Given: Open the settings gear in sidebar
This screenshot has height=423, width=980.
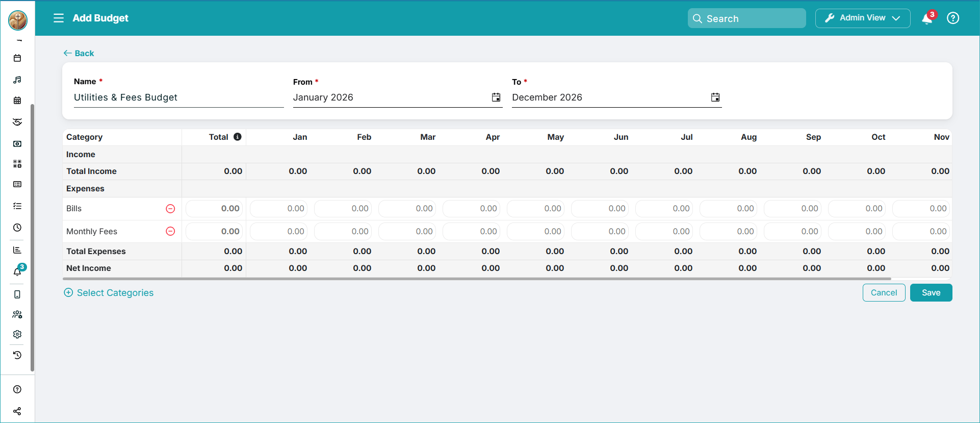Looking at the screenshot, I should tap(17, 334).
